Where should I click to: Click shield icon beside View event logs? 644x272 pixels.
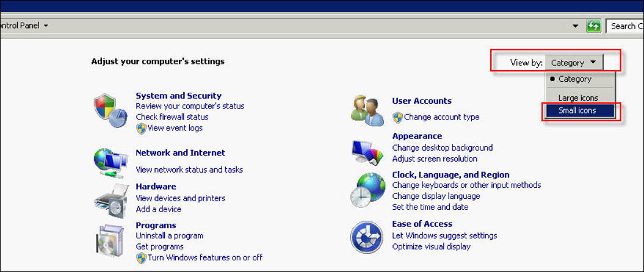pos(141,128)
